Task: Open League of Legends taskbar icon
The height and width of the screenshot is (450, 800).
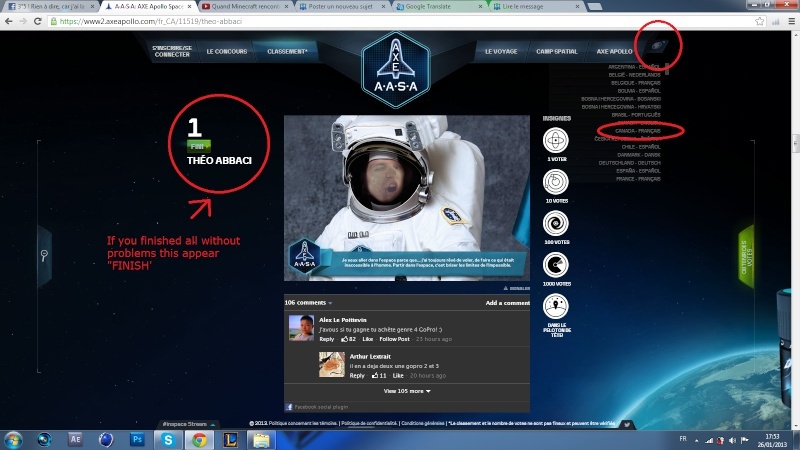Action: 230,440
